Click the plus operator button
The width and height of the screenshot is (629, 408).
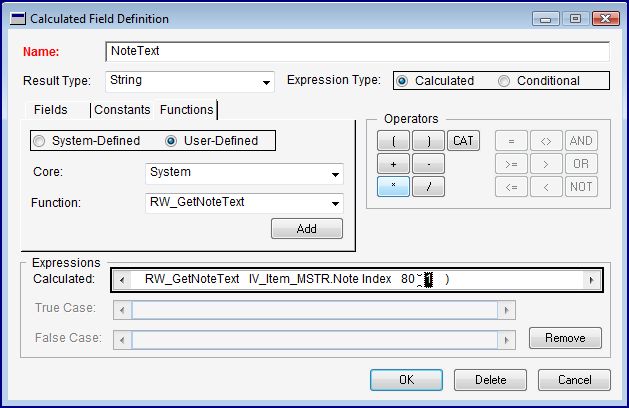coord(393,164)
